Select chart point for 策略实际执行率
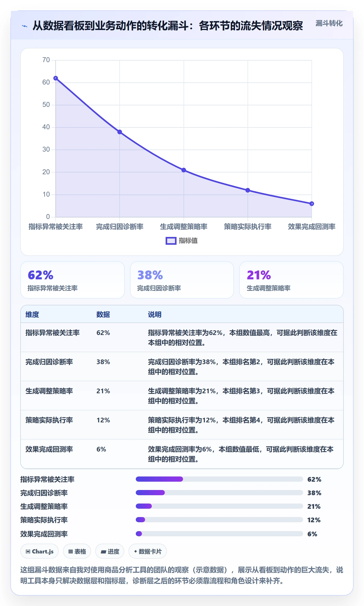 pyautogui.click(x=248, y=190)
